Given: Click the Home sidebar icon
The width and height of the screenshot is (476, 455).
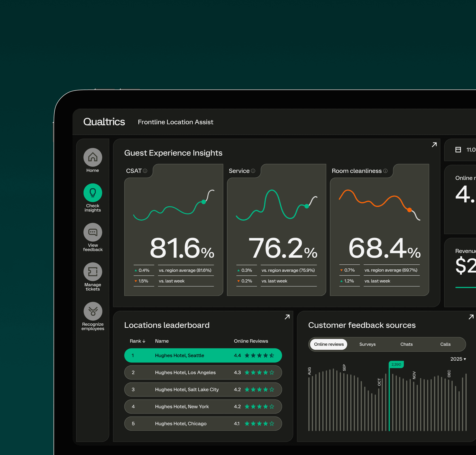Looking at the screenshot, I should click(x=93, y=157).
